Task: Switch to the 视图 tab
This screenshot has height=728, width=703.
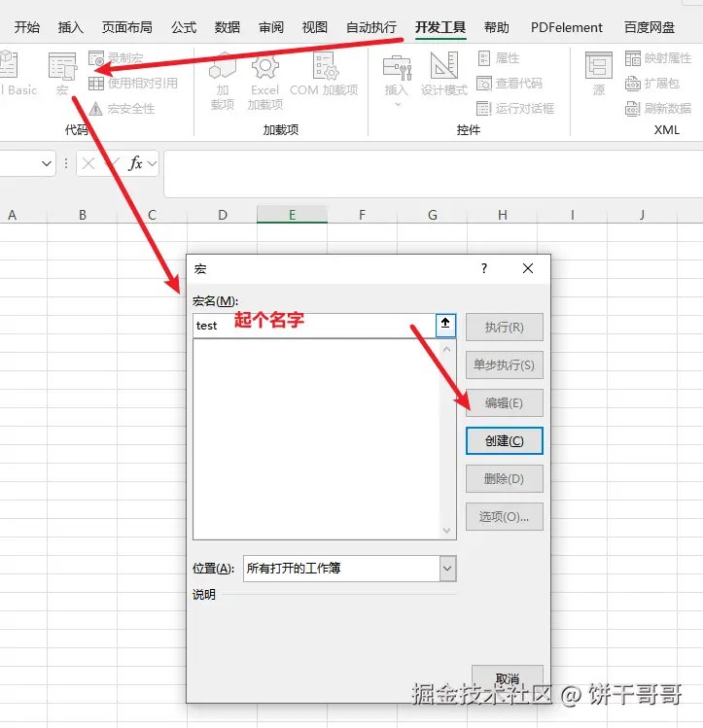Action: [315, 27]
